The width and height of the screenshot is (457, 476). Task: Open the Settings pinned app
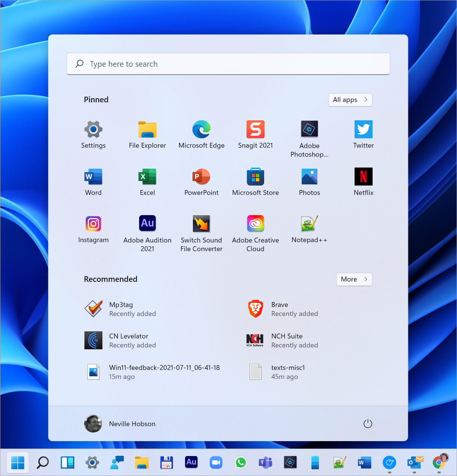93,135
